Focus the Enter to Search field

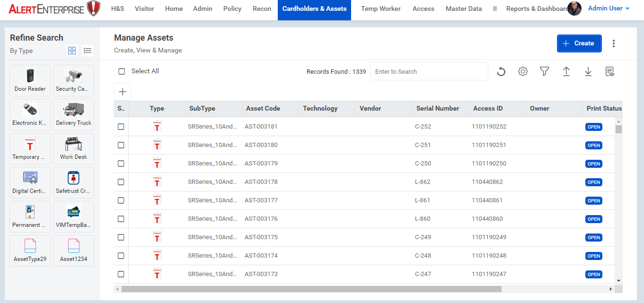[429, 72]
